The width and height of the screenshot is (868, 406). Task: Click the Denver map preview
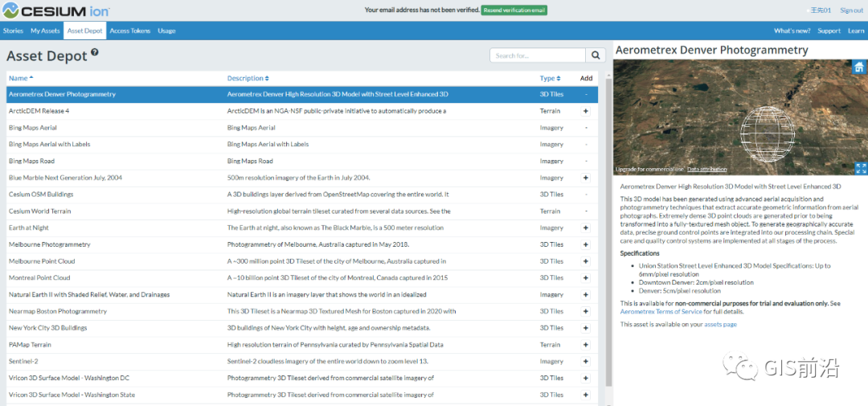(740, 117)
